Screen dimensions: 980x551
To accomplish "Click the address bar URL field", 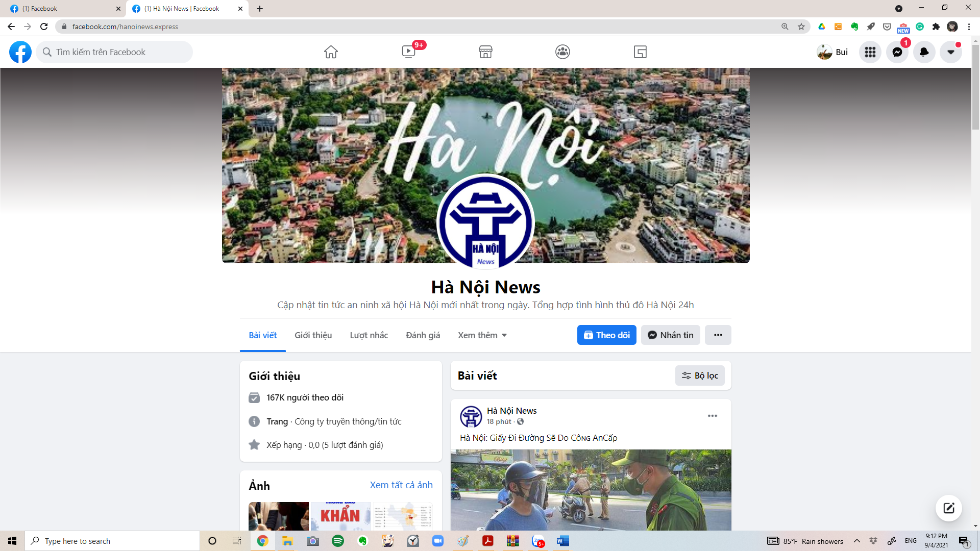I will (419, 27).
